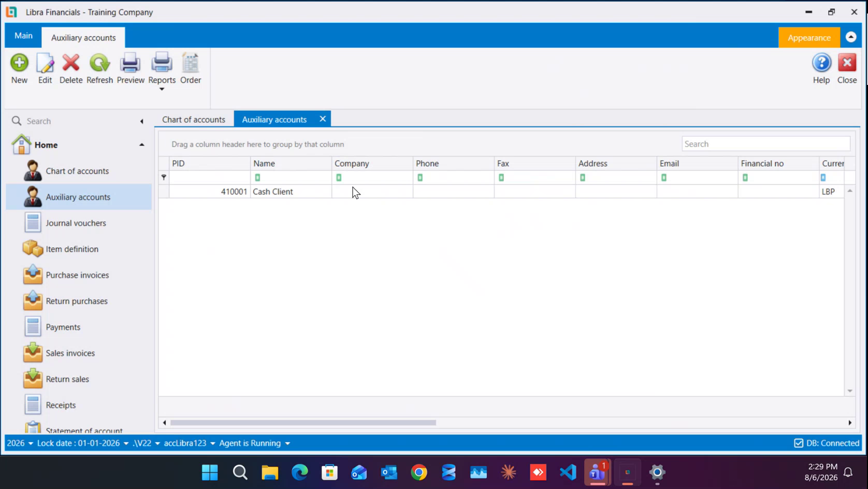
Task: Open Google Chrome from the taskbar
Action: 419,472
